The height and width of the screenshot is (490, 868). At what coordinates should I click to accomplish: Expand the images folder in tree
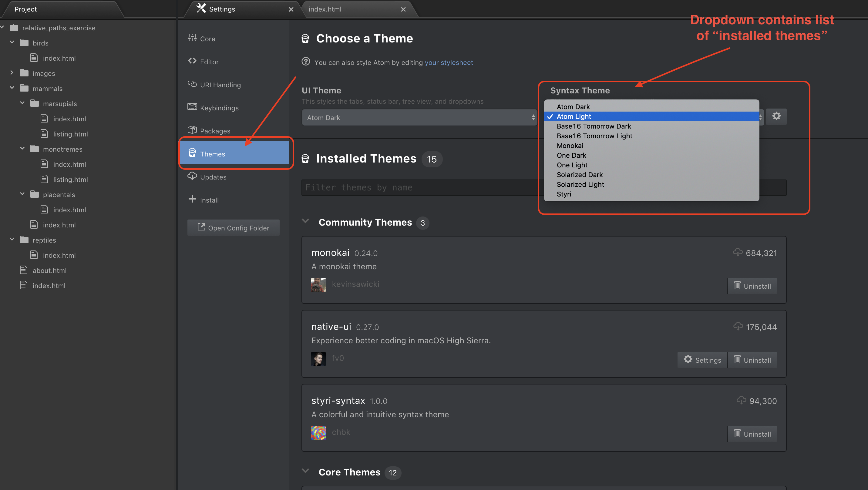[12, 73]
